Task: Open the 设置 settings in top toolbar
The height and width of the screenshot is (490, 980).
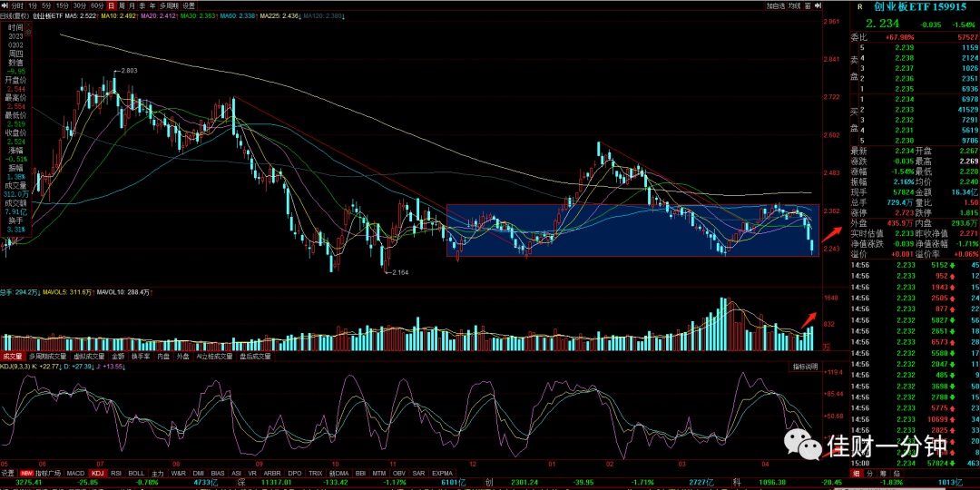Action: coord(189,5)
